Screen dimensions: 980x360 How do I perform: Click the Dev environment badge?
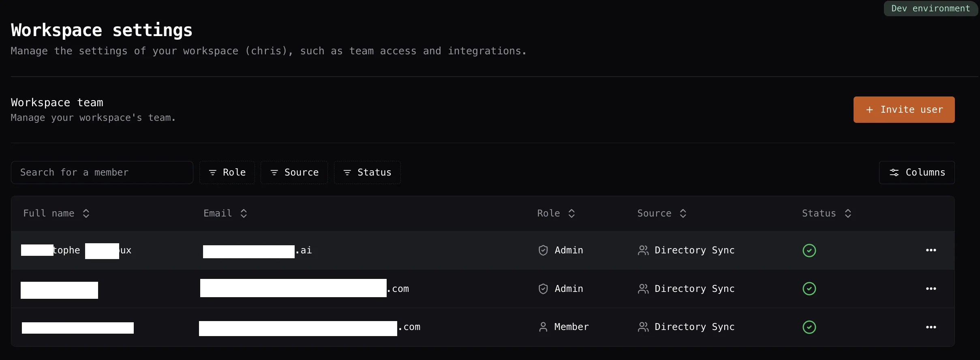tap(931, 8)
